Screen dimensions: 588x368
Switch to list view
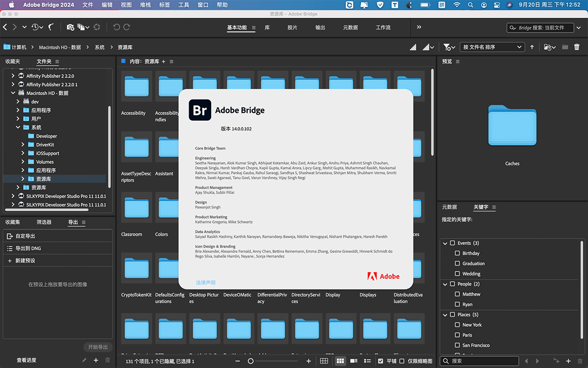367,361
